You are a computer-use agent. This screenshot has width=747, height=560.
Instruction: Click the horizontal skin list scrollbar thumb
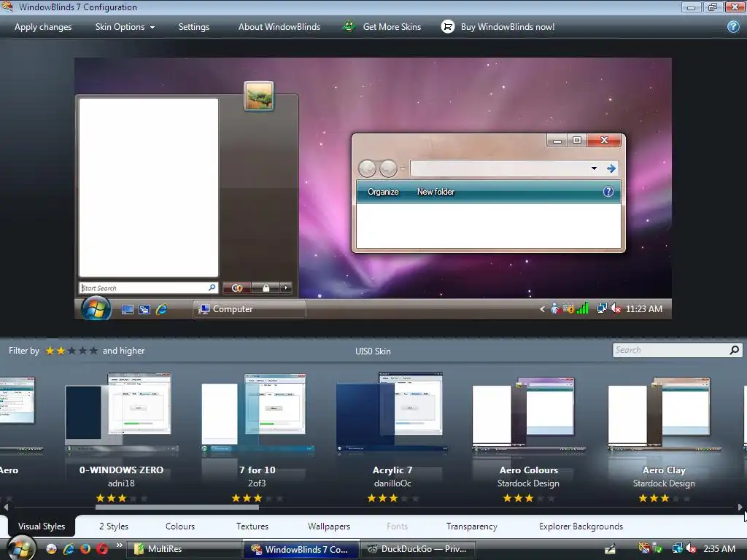coord(177,507)
